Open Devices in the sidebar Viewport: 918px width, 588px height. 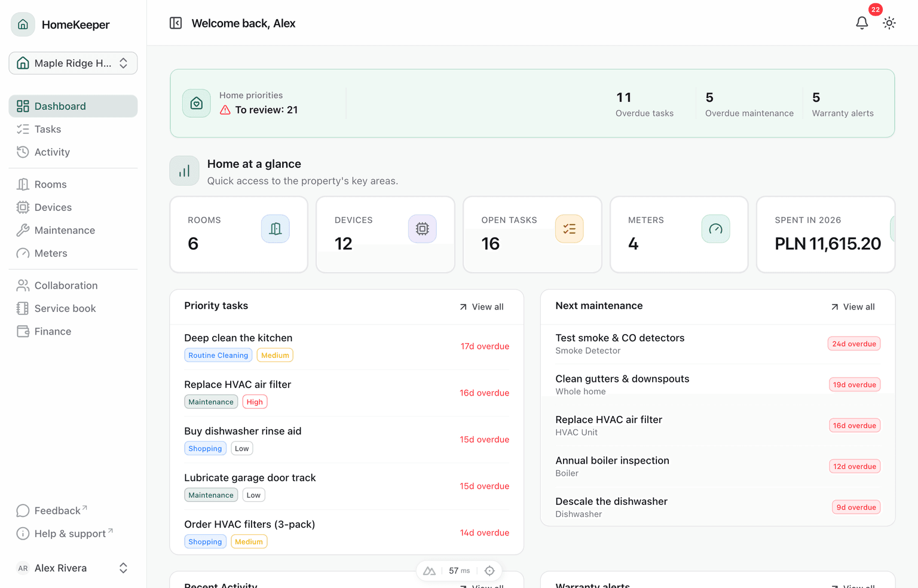(73, 207)
